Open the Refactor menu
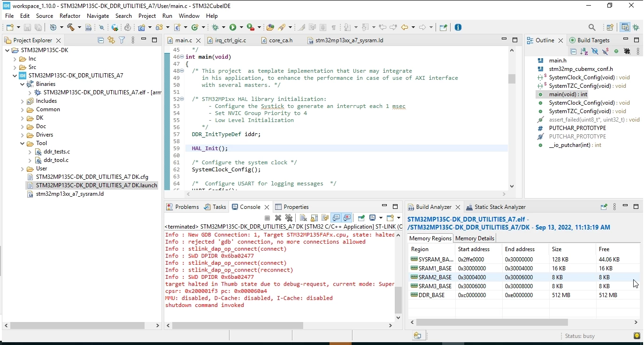The width and height of the screenshot is (644, 345). click(x=70, y=15)
